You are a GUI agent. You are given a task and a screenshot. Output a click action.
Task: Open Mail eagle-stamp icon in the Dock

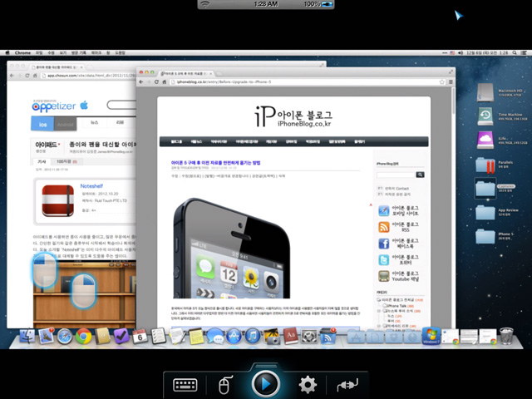tap(46, 336)
